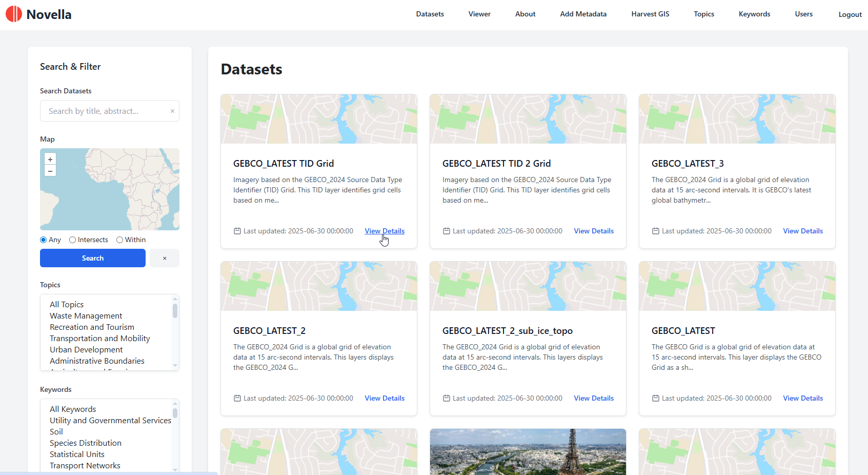Go to the Add Metadata page
The image size is (868, 475).
[583, 14]
